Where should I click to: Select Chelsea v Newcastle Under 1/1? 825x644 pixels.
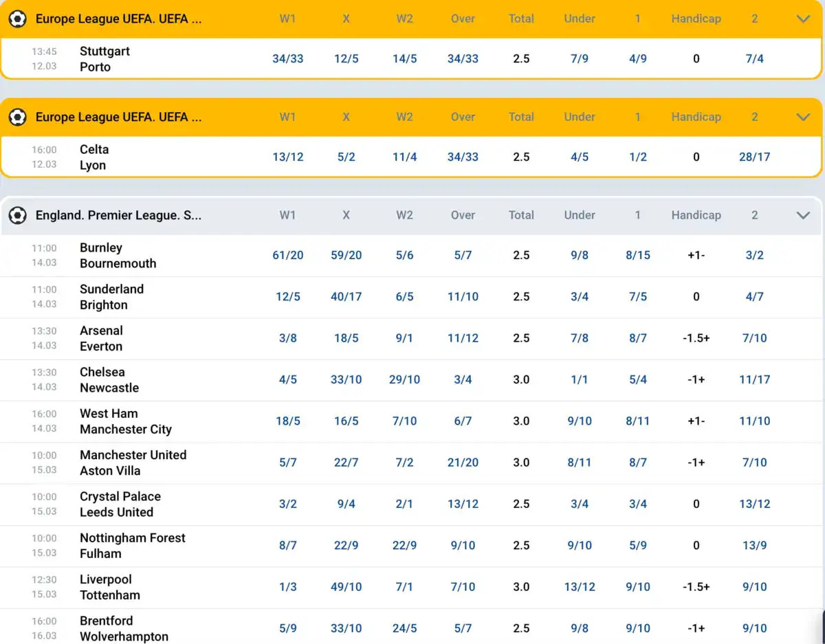[580, 379]
